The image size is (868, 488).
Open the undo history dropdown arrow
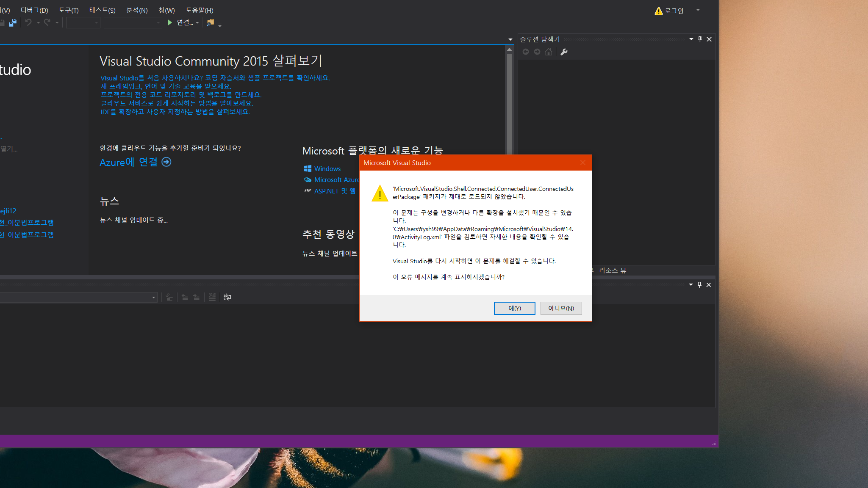[x=39, y=23]
